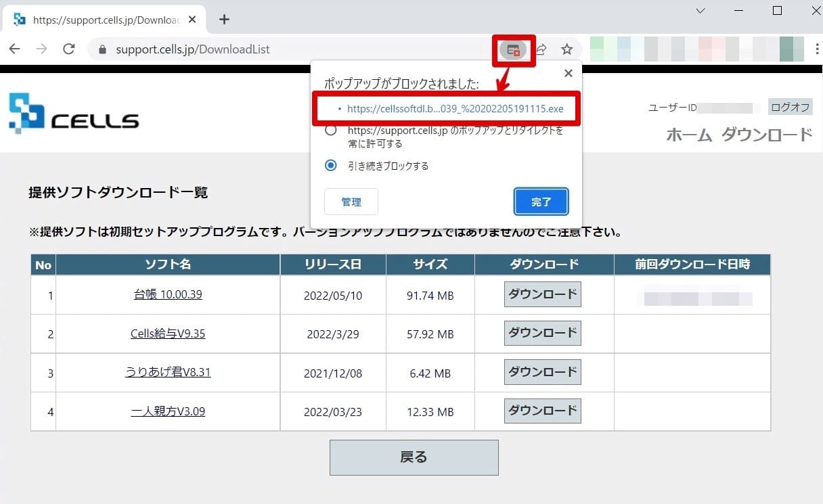
Task: Open the ホーム menu item
Action: [689, 135]
